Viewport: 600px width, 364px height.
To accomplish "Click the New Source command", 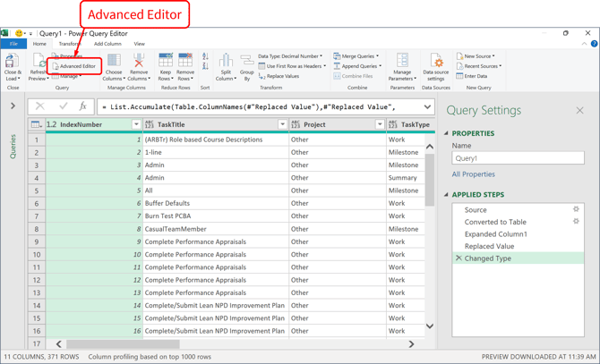I will pyautogui.click(x=476, y=56).
